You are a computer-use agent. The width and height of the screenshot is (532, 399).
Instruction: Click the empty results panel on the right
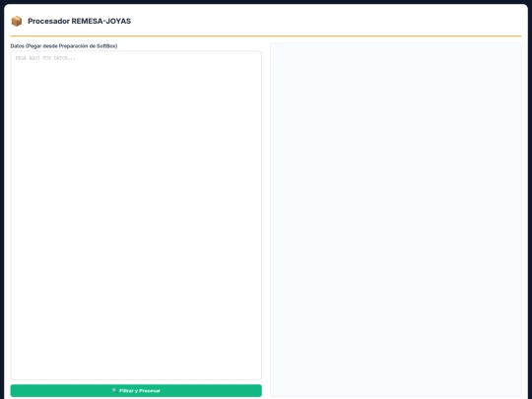tap(396, 220)
